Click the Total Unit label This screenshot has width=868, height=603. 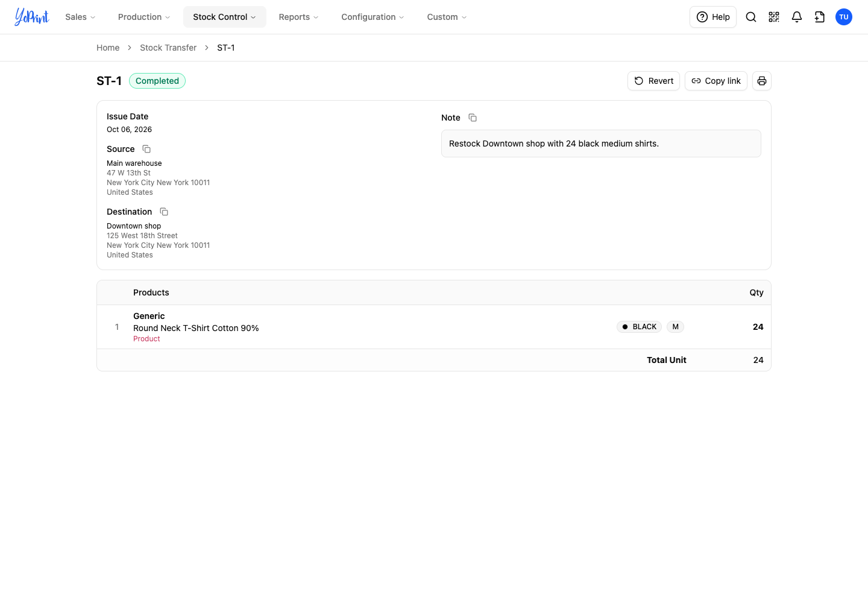[667, 360]
